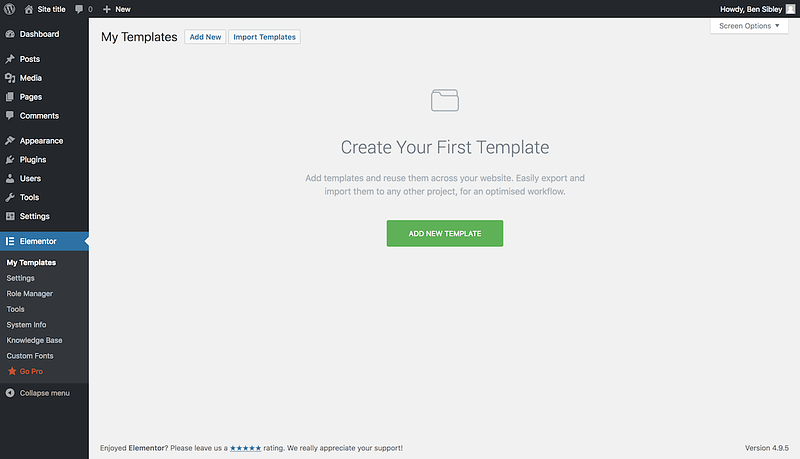Click the My Templates page heading
Image resolution: width=800 pixels, height=459 pixels.
pyautogui.click(x=139, y=37)
